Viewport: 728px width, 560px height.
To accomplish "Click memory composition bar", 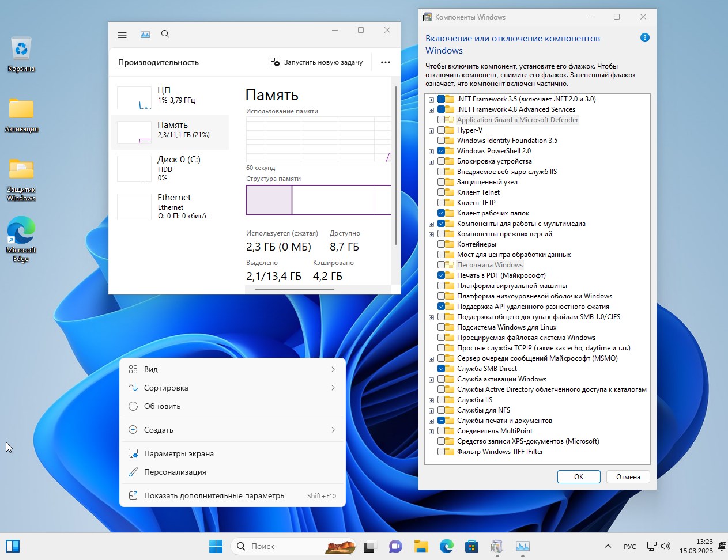I will (318, 200).
